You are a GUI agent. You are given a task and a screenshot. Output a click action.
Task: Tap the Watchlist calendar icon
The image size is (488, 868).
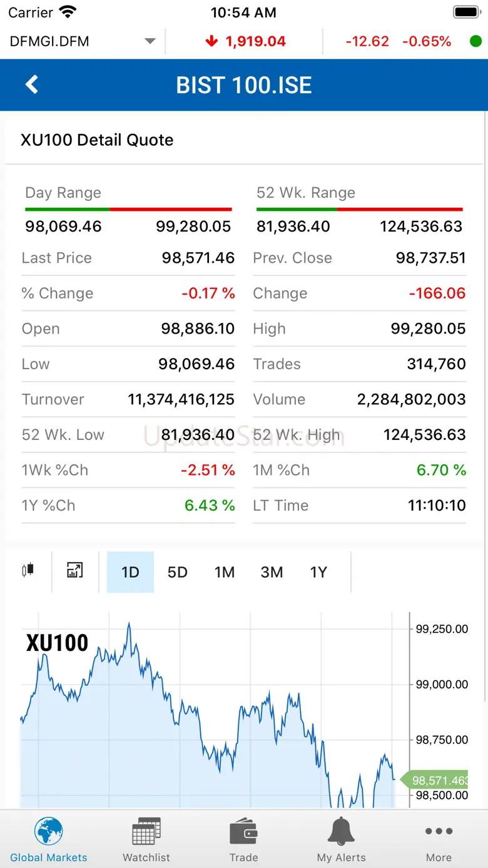(146, 832)
